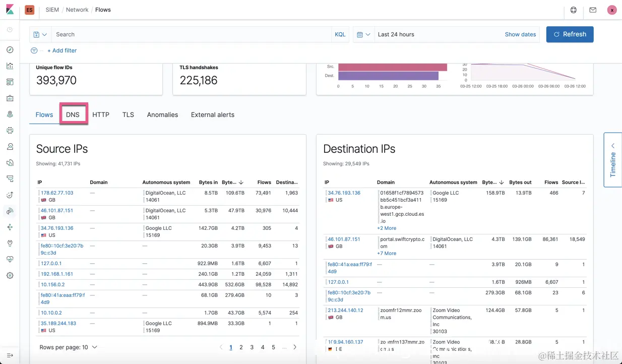Go to Source IPs page 5
This screenshot has height=364, width=622.
point(273,347)
